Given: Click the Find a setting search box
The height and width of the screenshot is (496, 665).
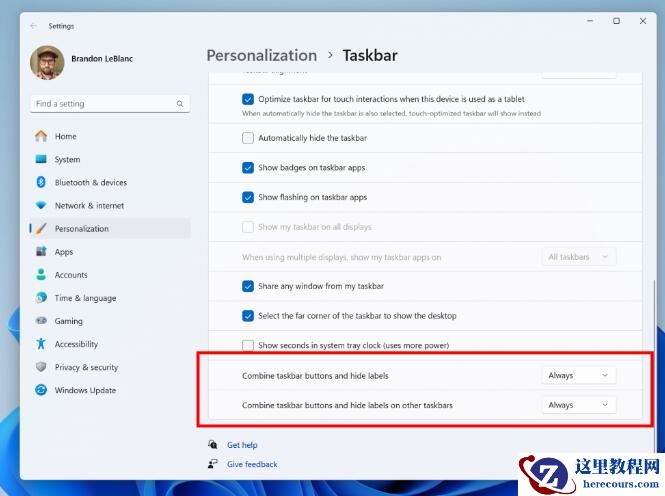Looking at the screenshot, I should [110, 103].
